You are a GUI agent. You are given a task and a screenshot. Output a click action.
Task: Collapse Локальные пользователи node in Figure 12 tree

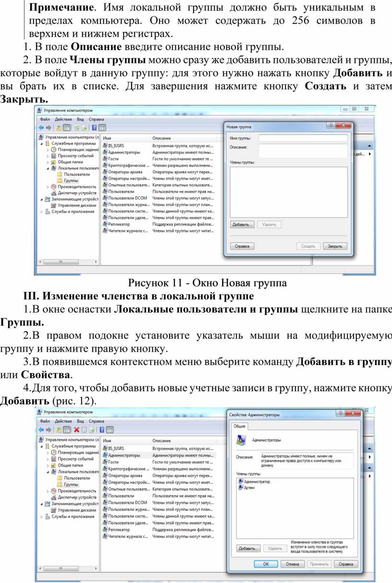tap(48, 472)
